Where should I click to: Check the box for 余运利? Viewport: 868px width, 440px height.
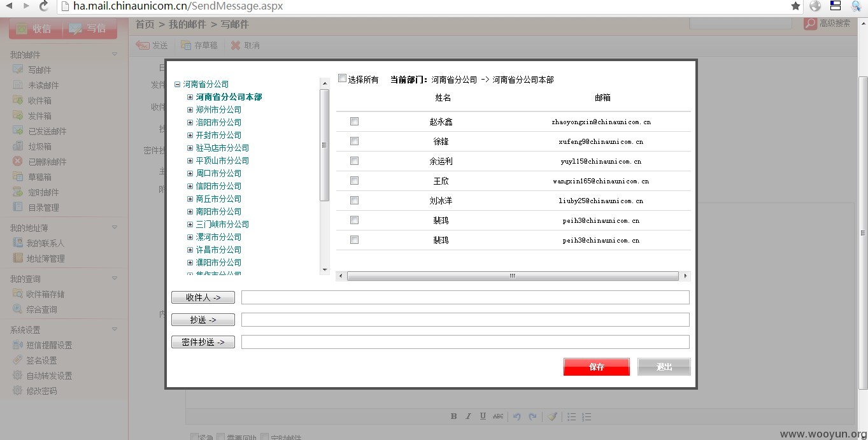(355, 160)
